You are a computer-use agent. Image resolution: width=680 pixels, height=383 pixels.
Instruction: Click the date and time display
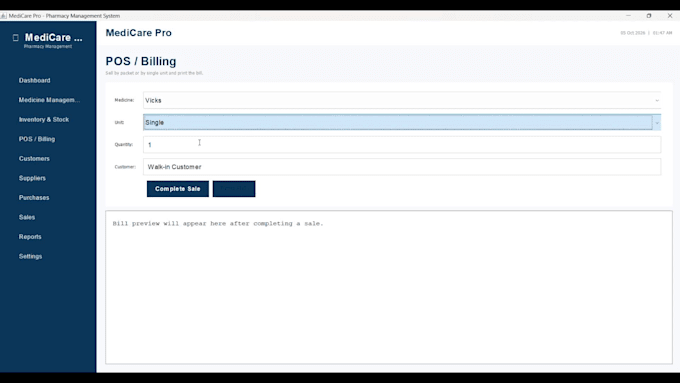point(646,33)
